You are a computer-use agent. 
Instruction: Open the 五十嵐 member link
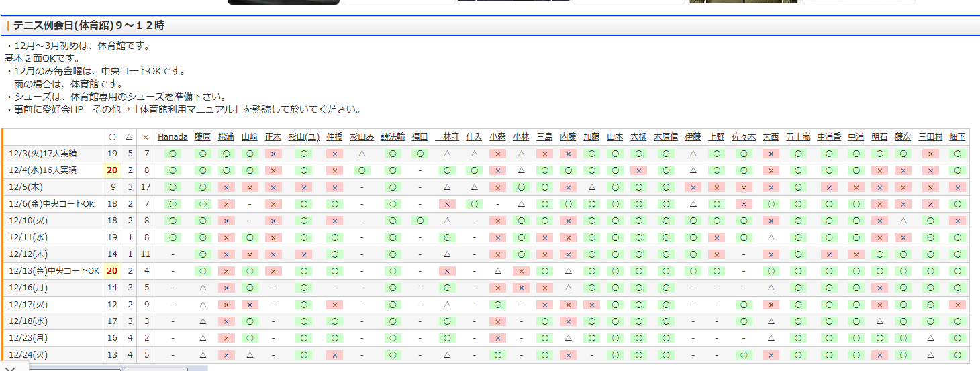(x=798, y=137)
